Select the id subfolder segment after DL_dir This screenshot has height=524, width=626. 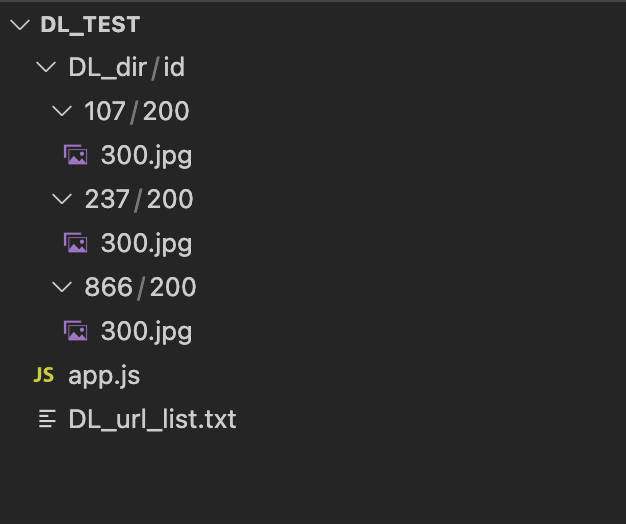point(174,67)
